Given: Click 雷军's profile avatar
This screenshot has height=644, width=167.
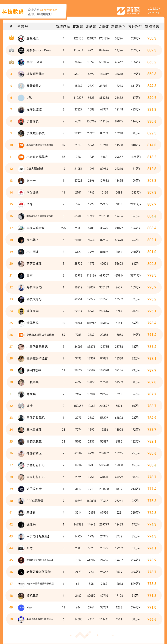Looking at the screenshot, I should (x=21, y=275).
